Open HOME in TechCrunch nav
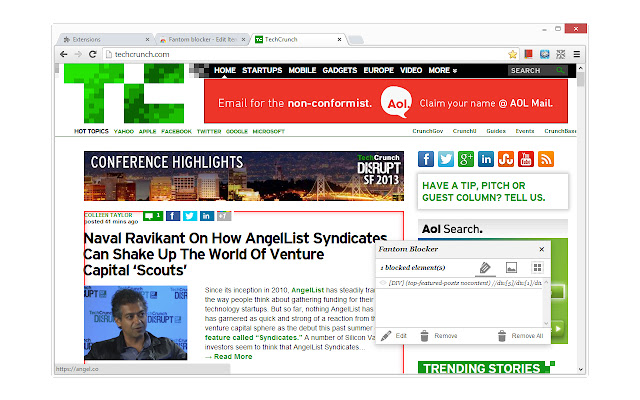The width and height of the screenshot is (640, 400). (x=225, y=70)
